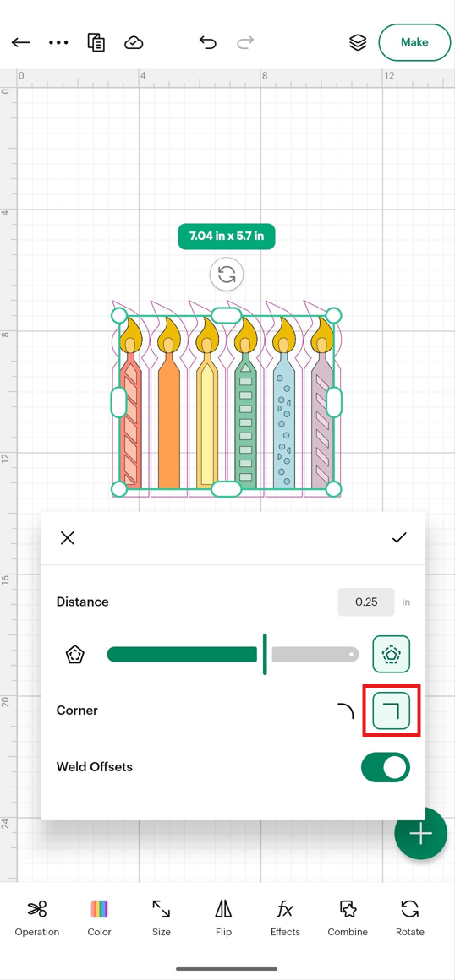455x980 pixels.
Task: Open the Flip tool
Action: coord(223,918)
